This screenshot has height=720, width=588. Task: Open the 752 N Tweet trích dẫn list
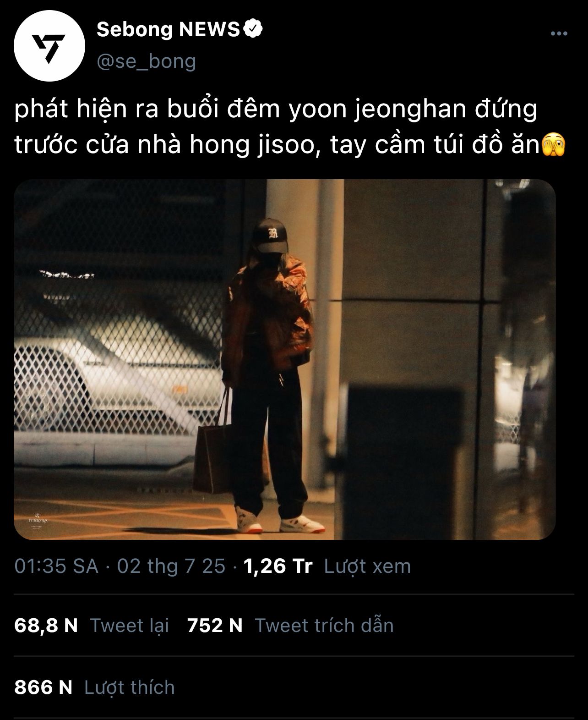tap(290, 626)
